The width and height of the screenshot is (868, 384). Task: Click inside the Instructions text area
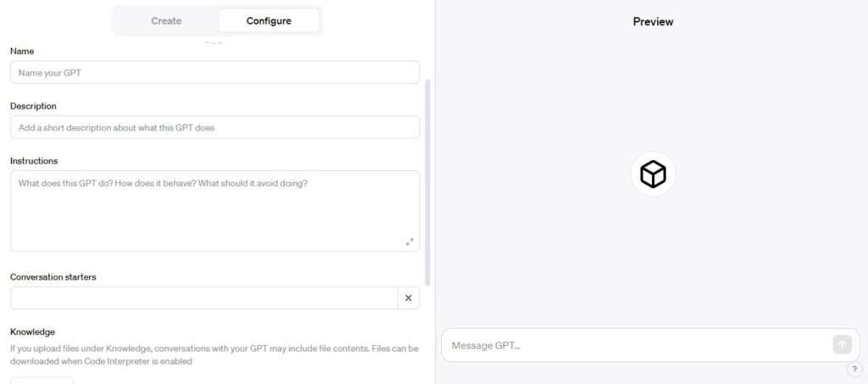click(214, 211)
